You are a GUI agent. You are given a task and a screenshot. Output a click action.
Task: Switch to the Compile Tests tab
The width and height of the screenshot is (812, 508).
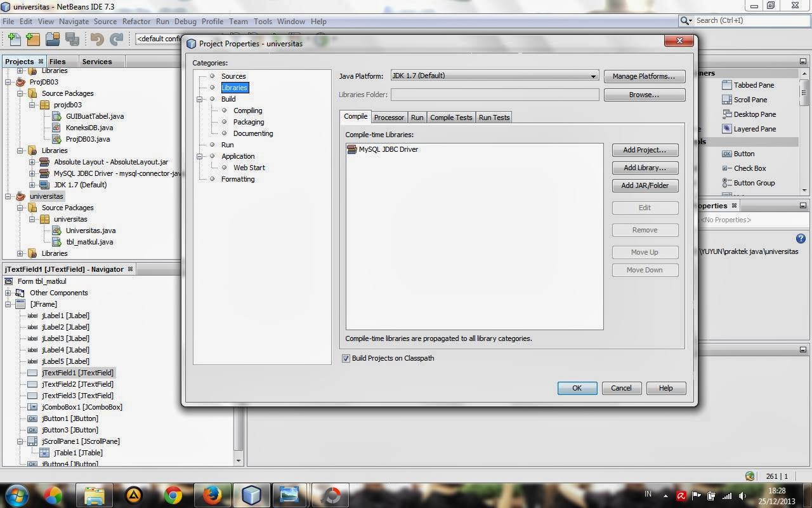450,117
